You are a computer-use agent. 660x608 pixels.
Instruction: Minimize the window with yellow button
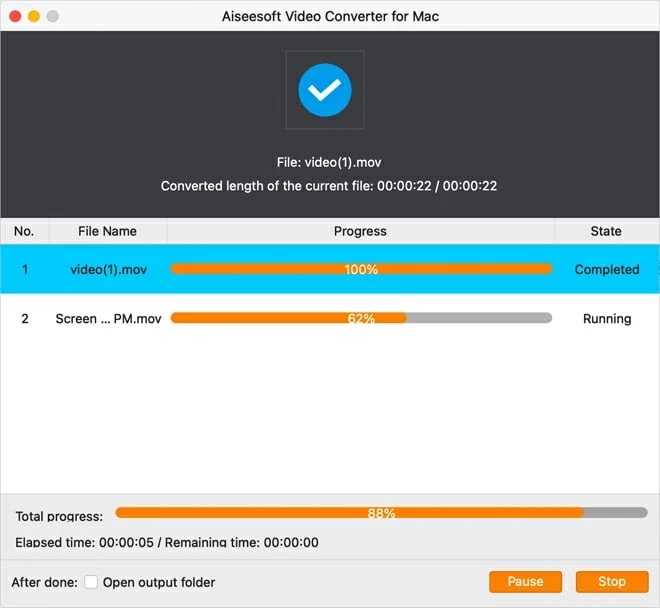(x=34, y=16)
